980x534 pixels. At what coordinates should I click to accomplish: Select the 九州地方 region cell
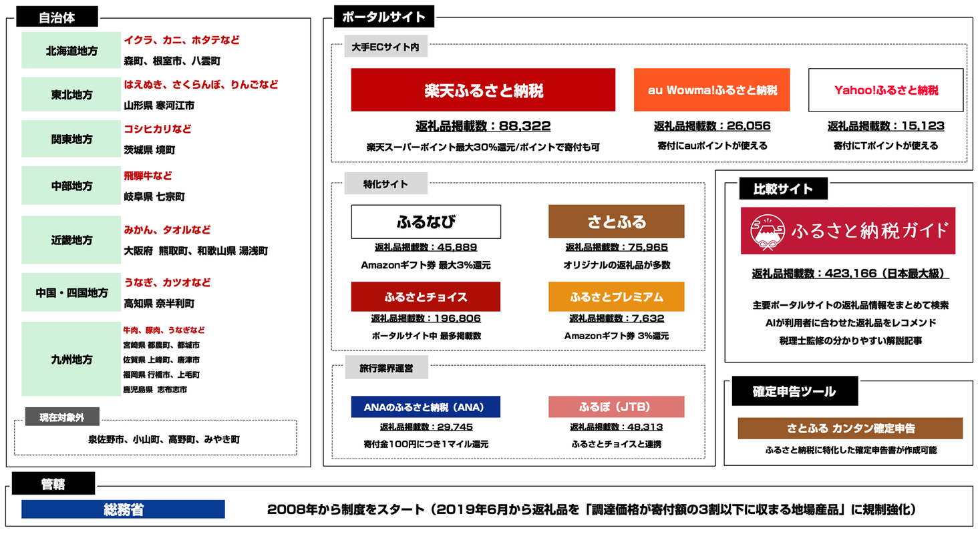(71, 359)
